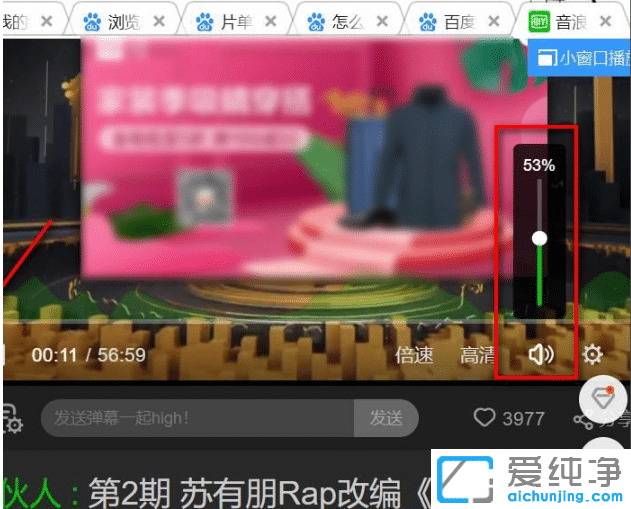This screenshot has width=631, height=509.
Task: Switch to the 片单 browser tab
Action: (235, 21)
